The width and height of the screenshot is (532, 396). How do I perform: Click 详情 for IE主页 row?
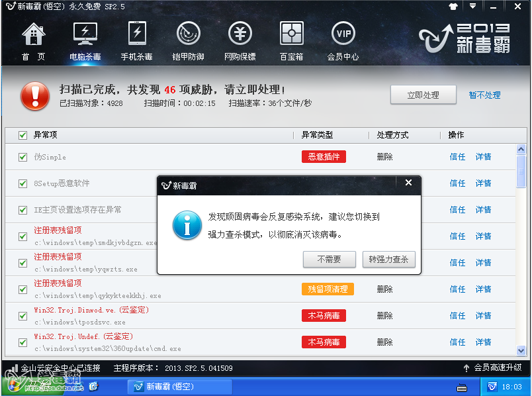[x=483, y=210]
